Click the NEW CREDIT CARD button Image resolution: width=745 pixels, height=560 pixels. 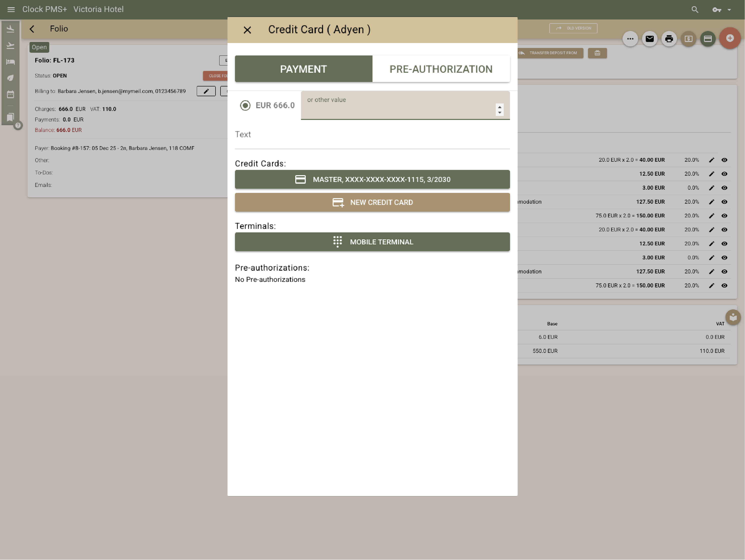pyautogui.click(x=372, y=202)
